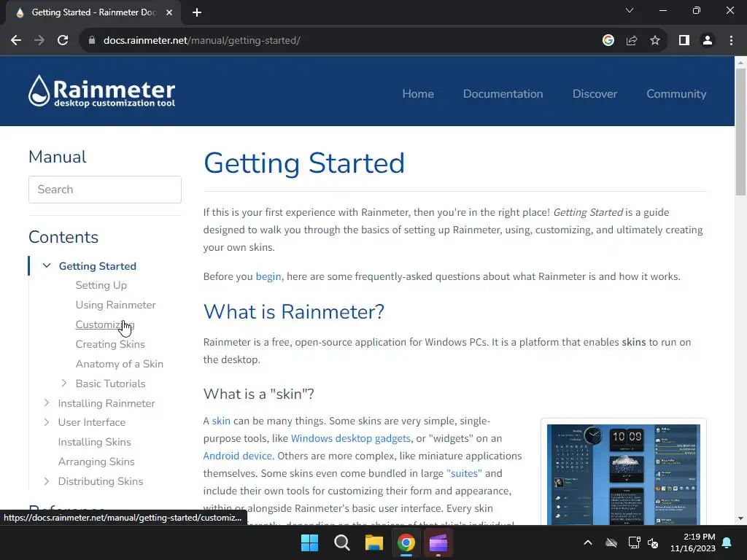747x560 pixels.
Task: Open Getting Started in contents
Action: 98,266
